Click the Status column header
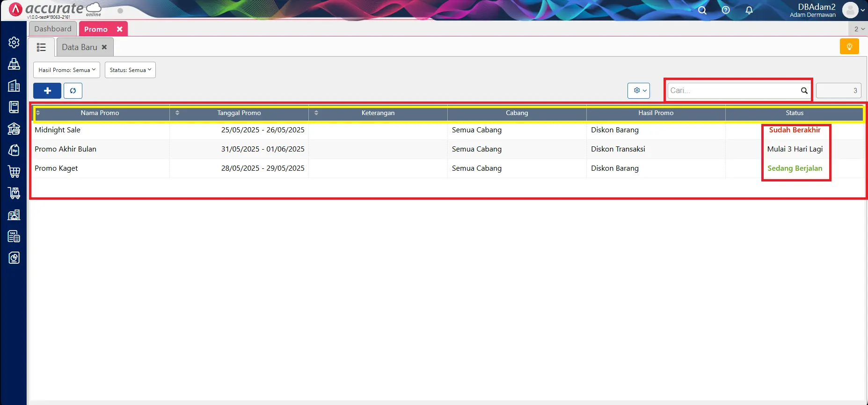Viewport: 868px width, 405px height. [x=795, y=113]
